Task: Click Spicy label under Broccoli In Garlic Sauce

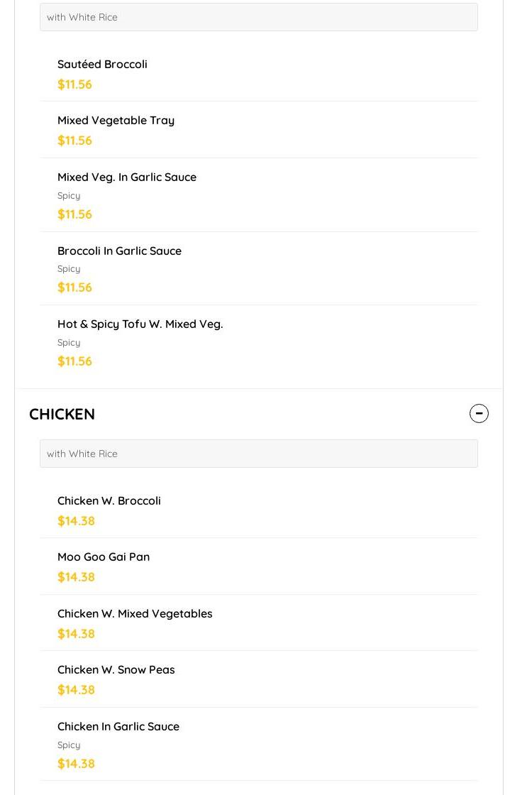Action: [69, 269]
